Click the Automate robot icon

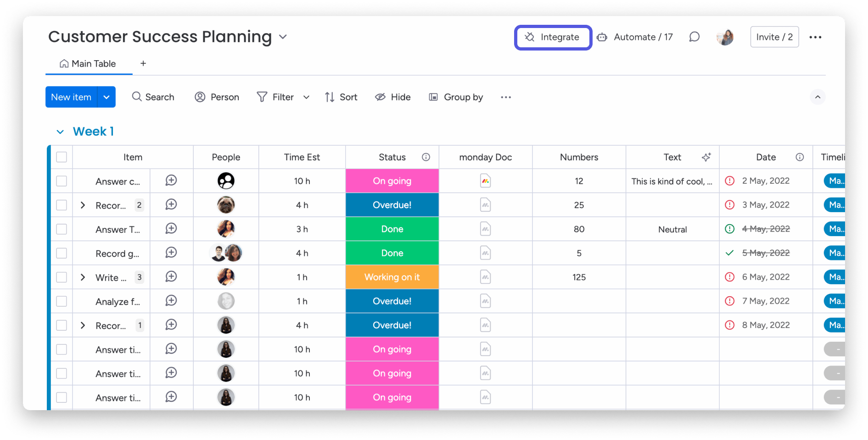602,37
